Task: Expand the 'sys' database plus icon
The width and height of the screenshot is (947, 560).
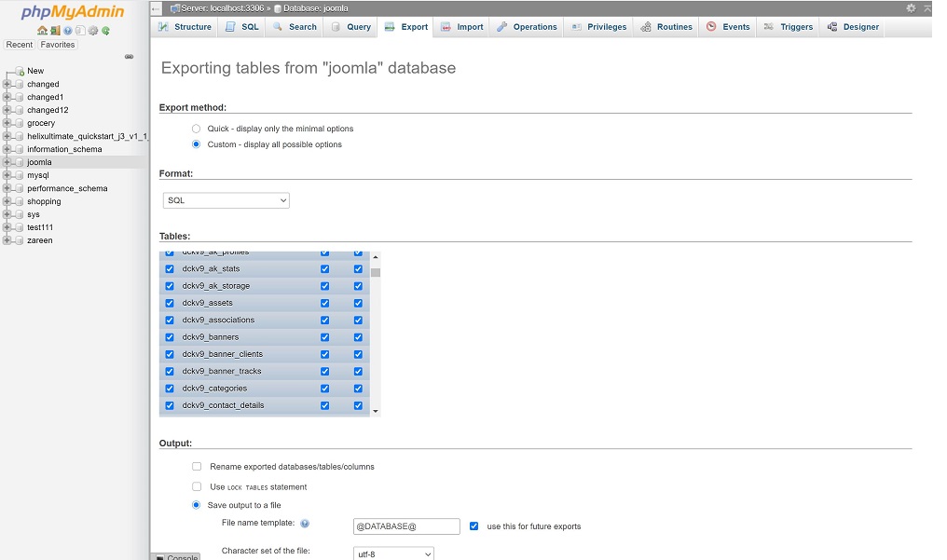Action: [x=7, y=214]
